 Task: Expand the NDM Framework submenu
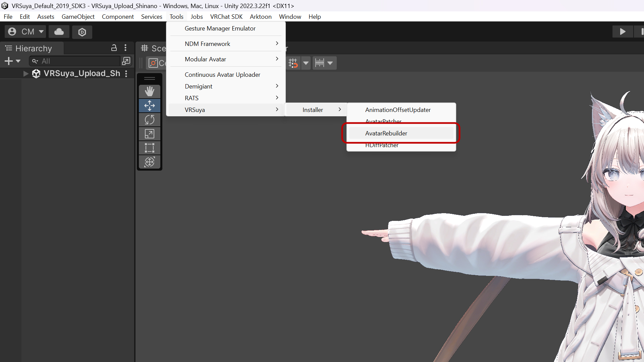tap(226, 44)
